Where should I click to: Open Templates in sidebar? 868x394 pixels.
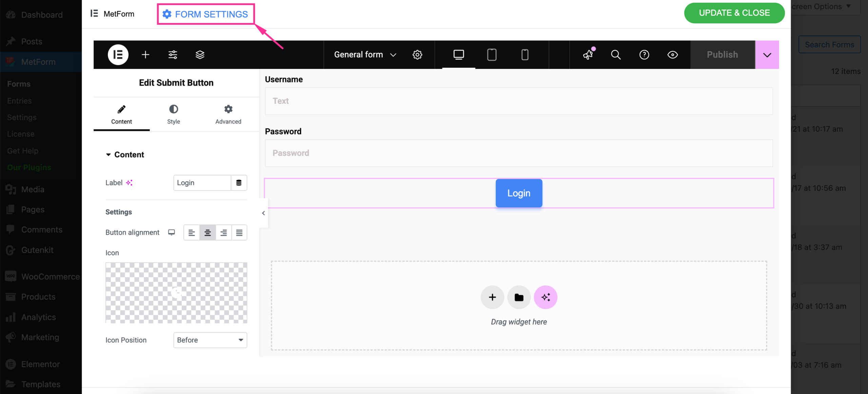(41, 384)
